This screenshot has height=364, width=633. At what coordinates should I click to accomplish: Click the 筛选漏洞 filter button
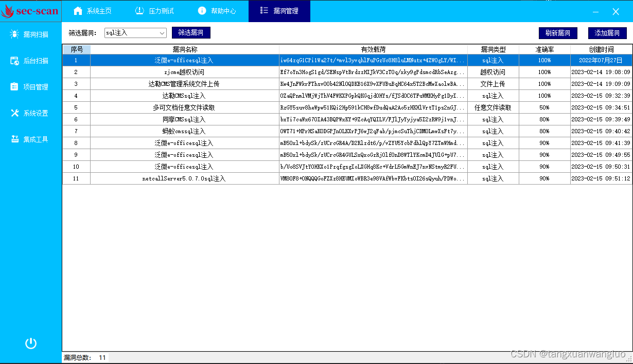coord(191,33)
